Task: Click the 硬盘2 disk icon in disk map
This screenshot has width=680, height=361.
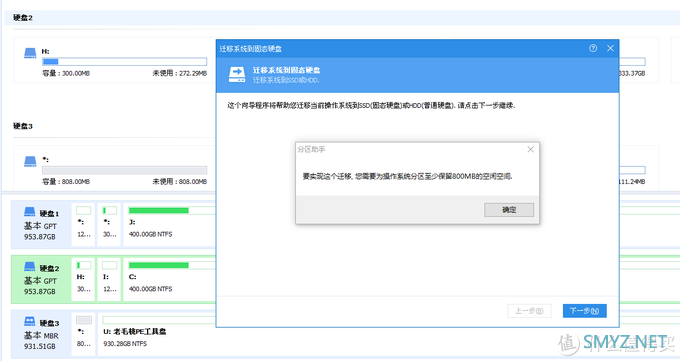Action: point(29,266)
